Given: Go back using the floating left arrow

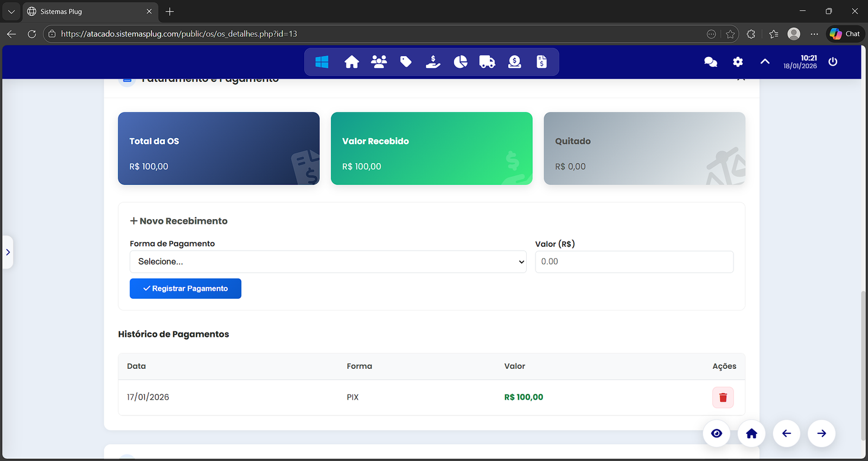Looking at the screenshot, I should click(x=787, y=433).
